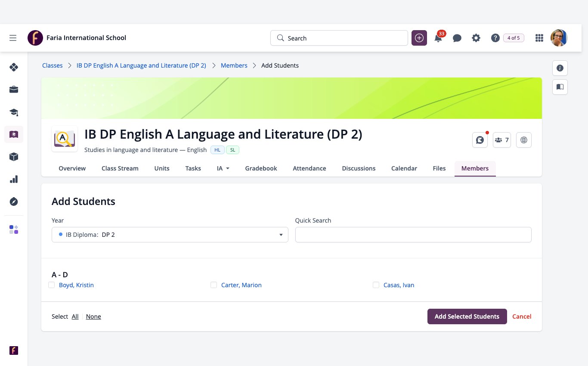Expand the Year dropdown showing DP 2

coord(170,235)
